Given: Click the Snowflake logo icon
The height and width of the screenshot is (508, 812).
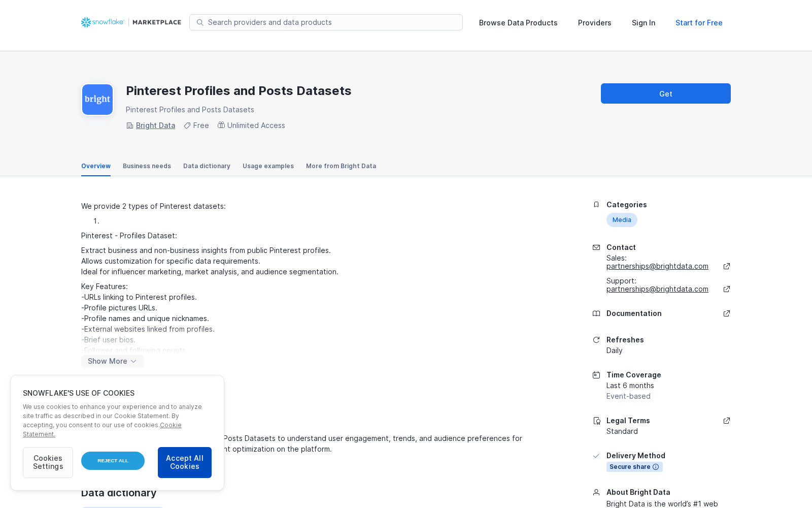Looking at the screenshot, I should 86,22.
